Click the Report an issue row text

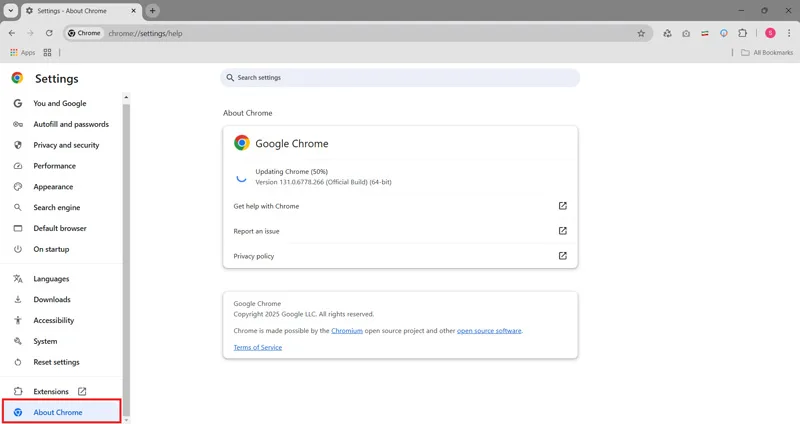tap(256, 231)
